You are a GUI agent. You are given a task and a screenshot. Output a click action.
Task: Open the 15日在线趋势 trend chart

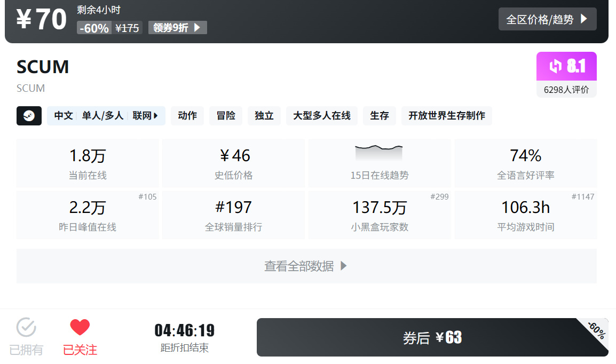tap(380, 163)
